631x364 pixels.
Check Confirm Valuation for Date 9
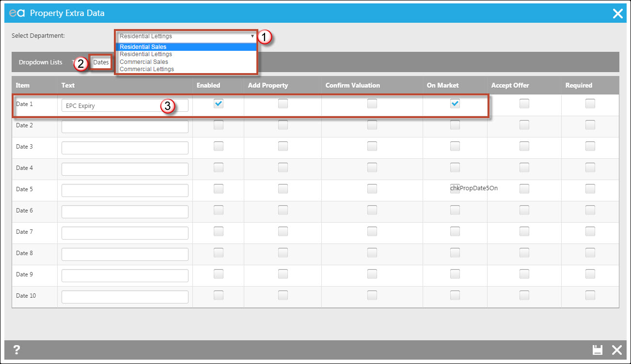pos(372,274)
